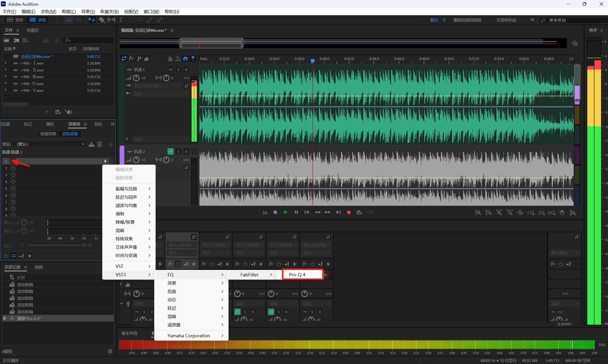This screenshot has width=608, height=364.
Task: Open effect slot 1 arrow menu
Action: (x=105, y=161)
